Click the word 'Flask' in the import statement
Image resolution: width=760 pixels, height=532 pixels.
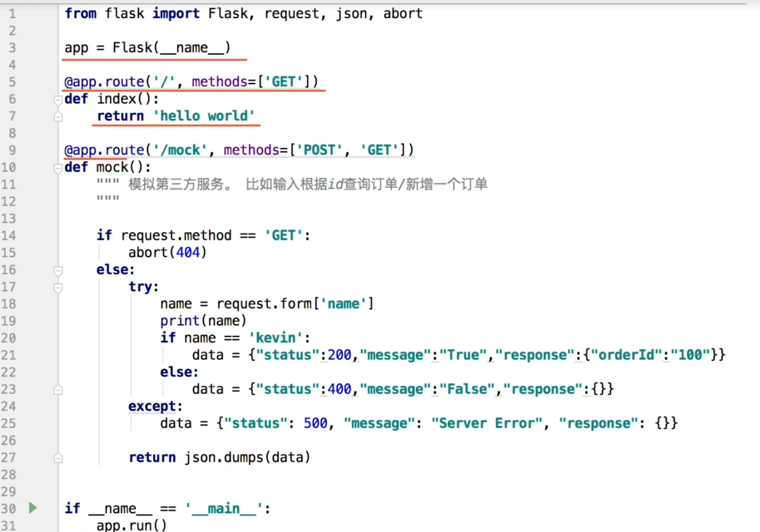click(228, 14)
